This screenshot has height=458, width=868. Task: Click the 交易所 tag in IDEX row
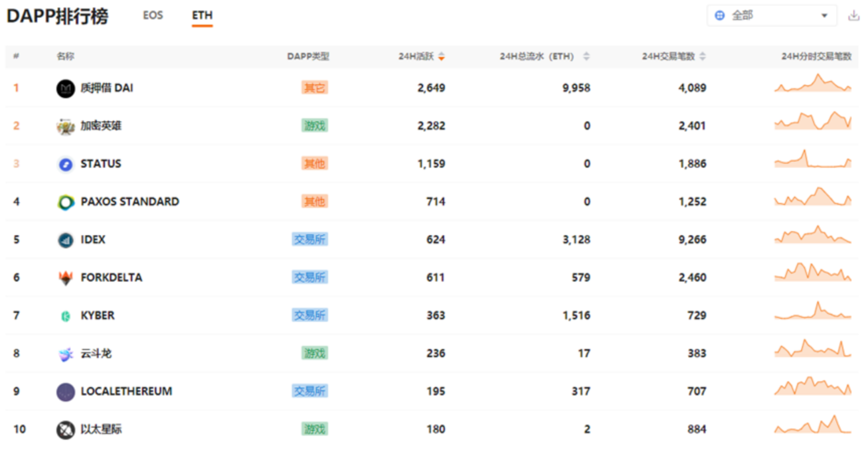click(x=310, y=239)
